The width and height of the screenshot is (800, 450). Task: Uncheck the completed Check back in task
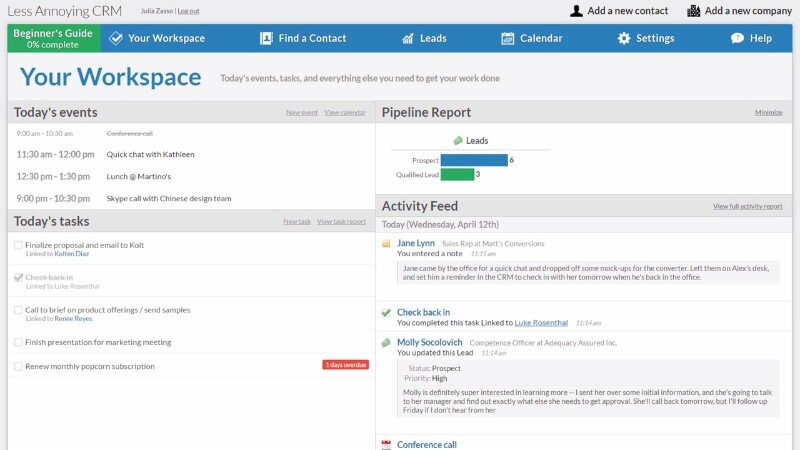click(18, 277)
